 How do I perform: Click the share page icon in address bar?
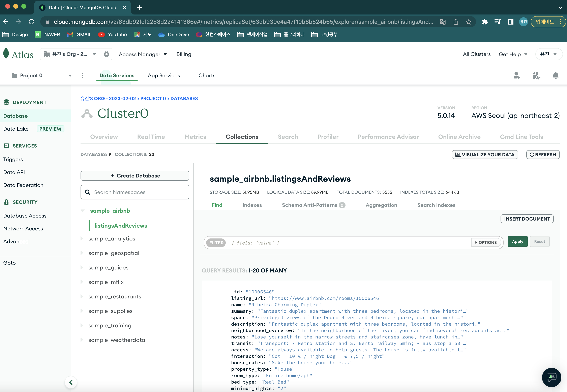pyautogui.click(x=456, y=22)
